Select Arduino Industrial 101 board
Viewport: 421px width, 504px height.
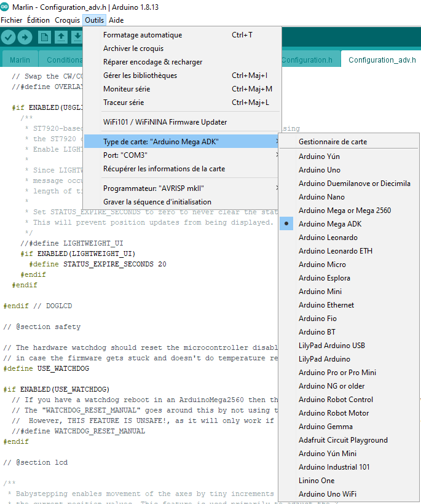349,467
